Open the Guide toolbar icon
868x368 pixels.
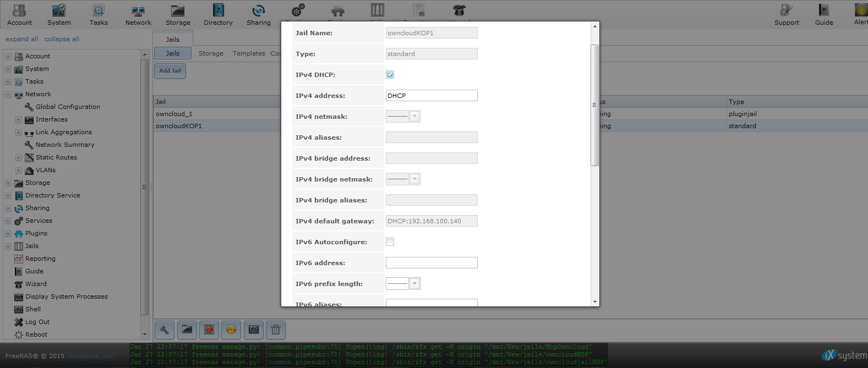pos(824,15)
